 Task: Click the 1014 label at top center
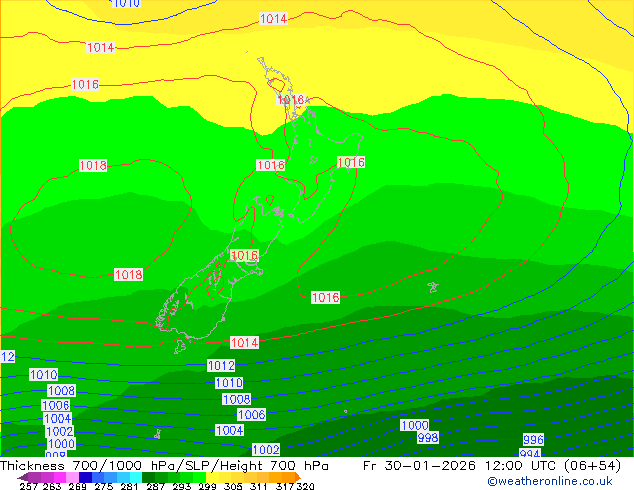point(273,19)
